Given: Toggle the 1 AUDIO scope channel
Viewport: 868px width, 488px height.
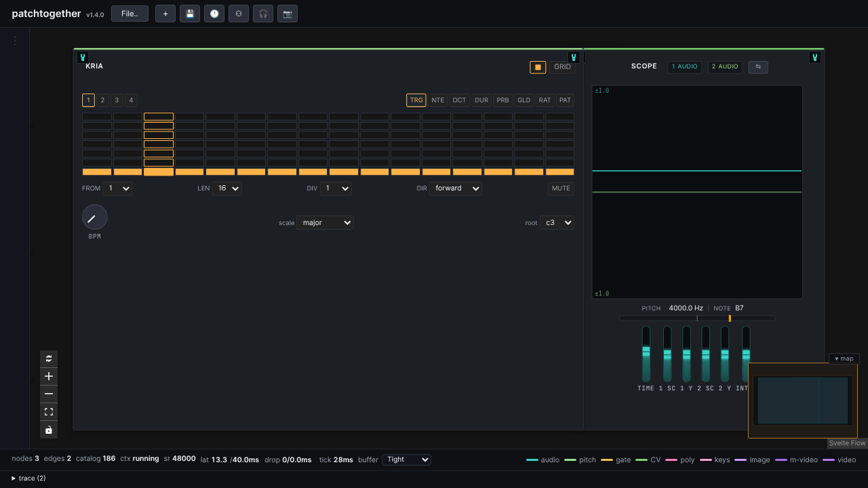Looking at the screenshot, I should point(685,66).
